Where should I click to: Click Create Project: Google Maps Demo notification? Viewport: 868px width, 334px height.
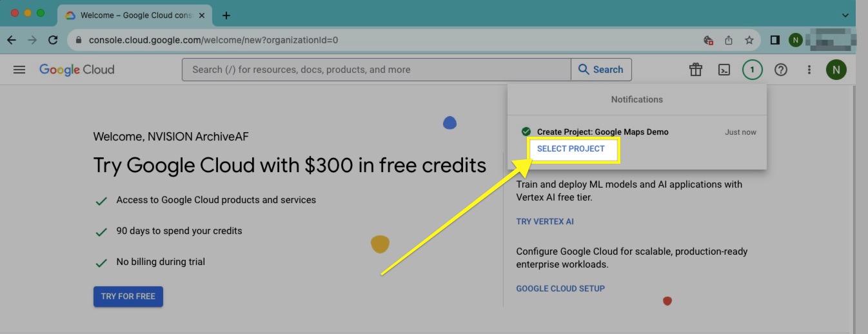(x=602, y=132)
